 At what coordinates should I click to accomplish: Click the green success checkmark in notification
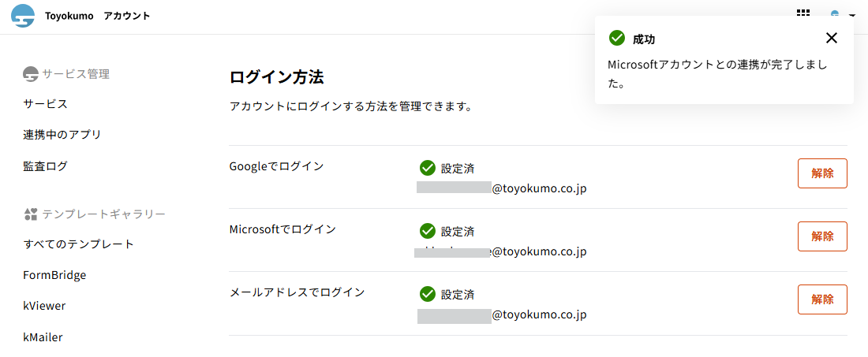[x=617, y=38]
